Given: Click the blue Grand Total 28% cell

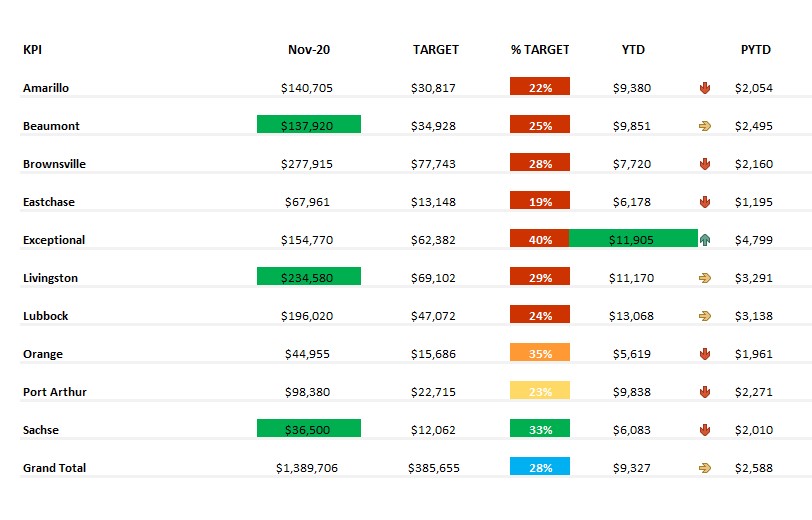Looking at the screenshot, I should [540, 467].
